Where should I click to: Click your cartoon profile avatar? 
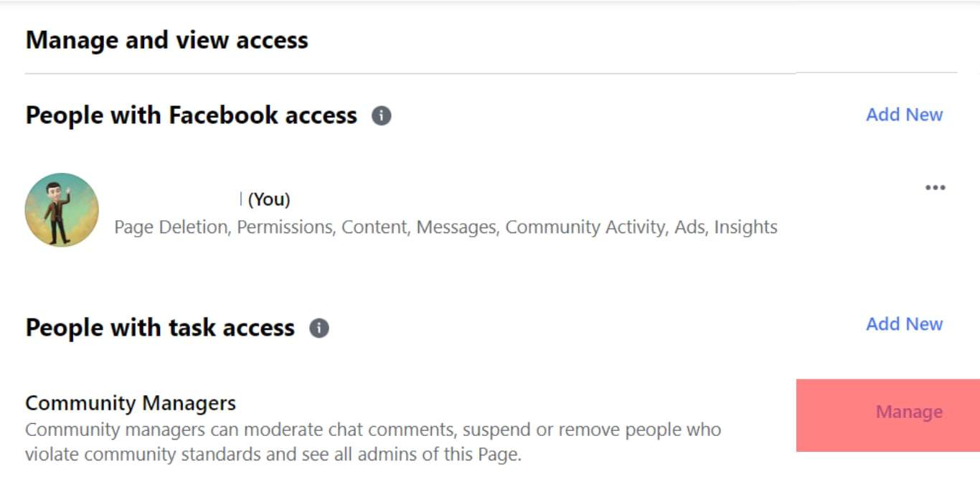coord(62,210)
